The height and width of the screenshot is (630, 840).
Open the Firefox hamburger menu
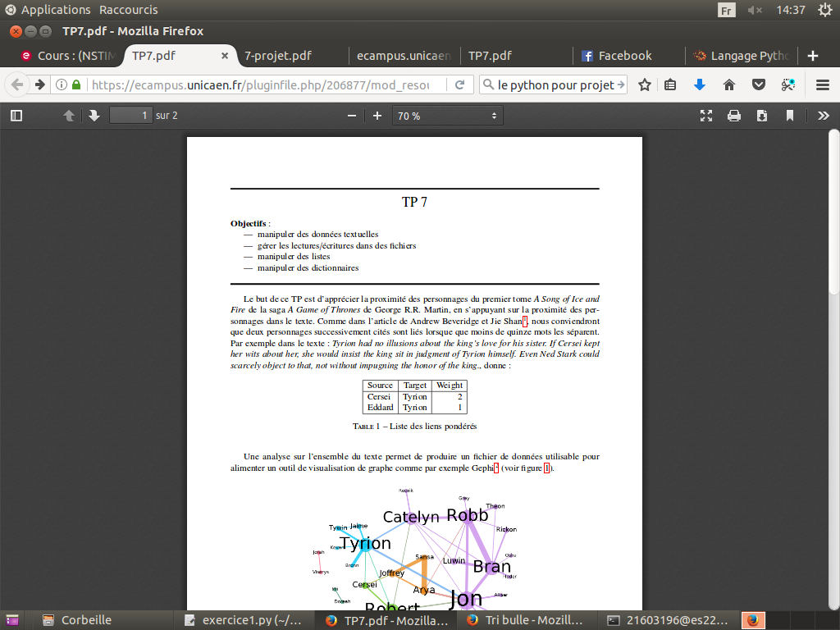pos(819,84)
